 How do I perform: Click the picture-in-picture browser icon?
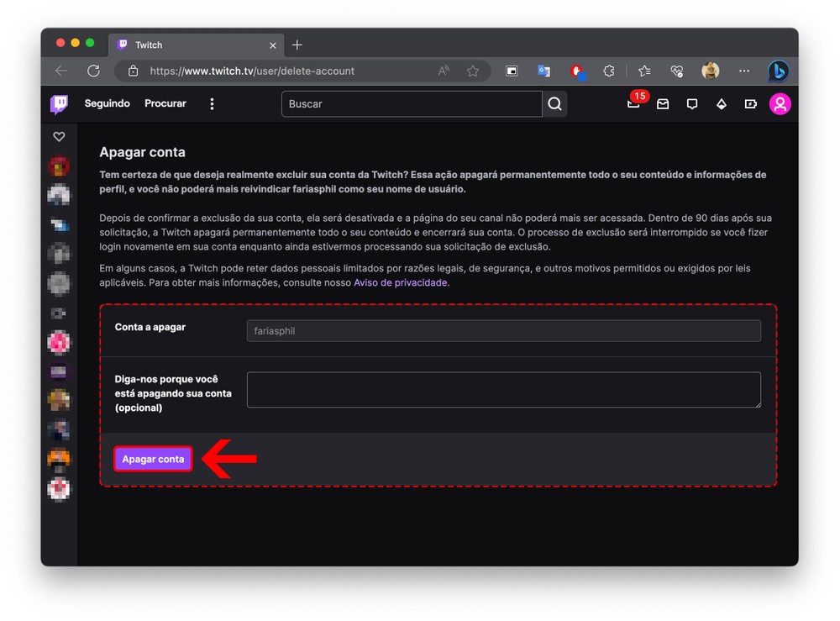pyautogui.click(x=512, y=71)
